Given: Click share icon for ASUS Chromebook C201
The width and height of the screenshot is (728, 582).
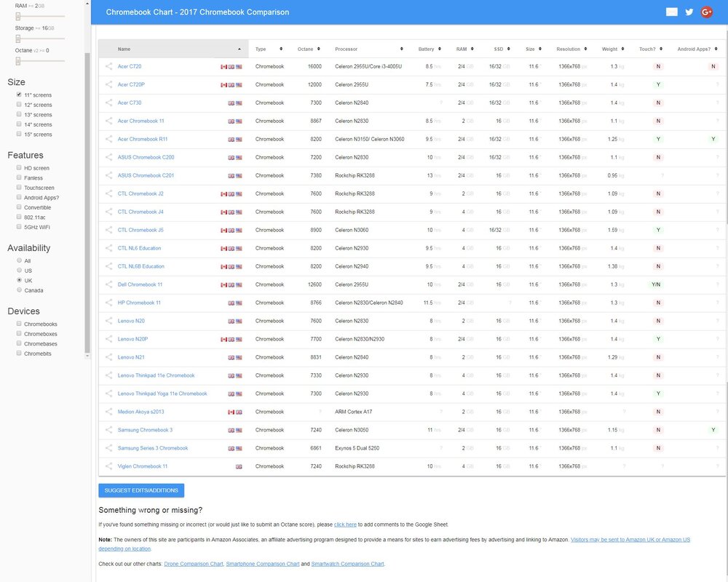Looking at the screenshot, I should pyautogui.click(x=108, y=175).
